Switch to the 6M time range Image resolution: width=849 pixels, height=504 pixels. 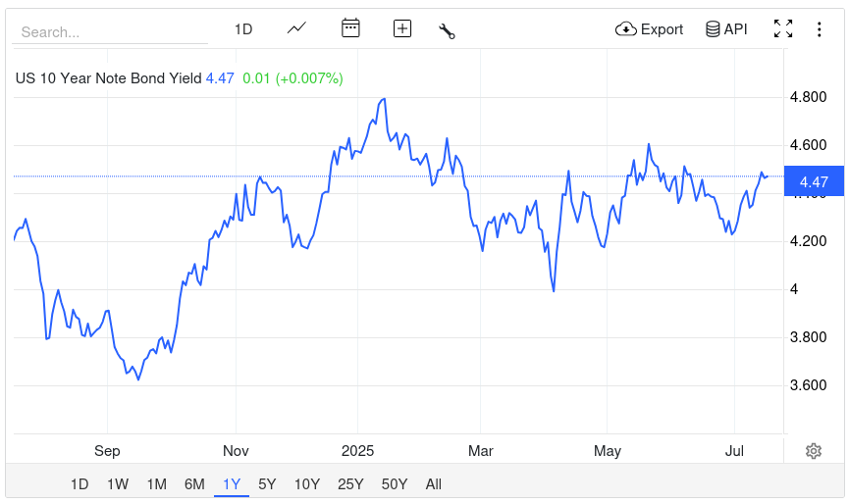pyautogui.click(x=194, y=483)
